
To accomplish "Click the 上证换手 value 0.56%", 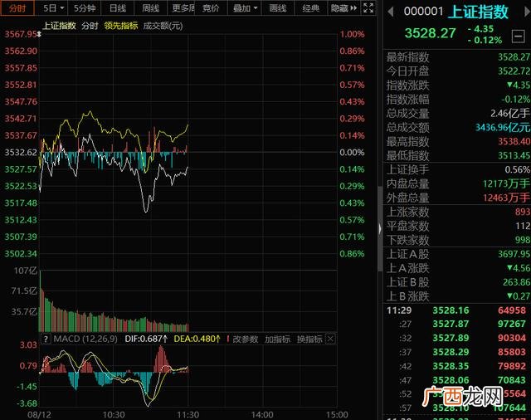I will pos(517,169).
